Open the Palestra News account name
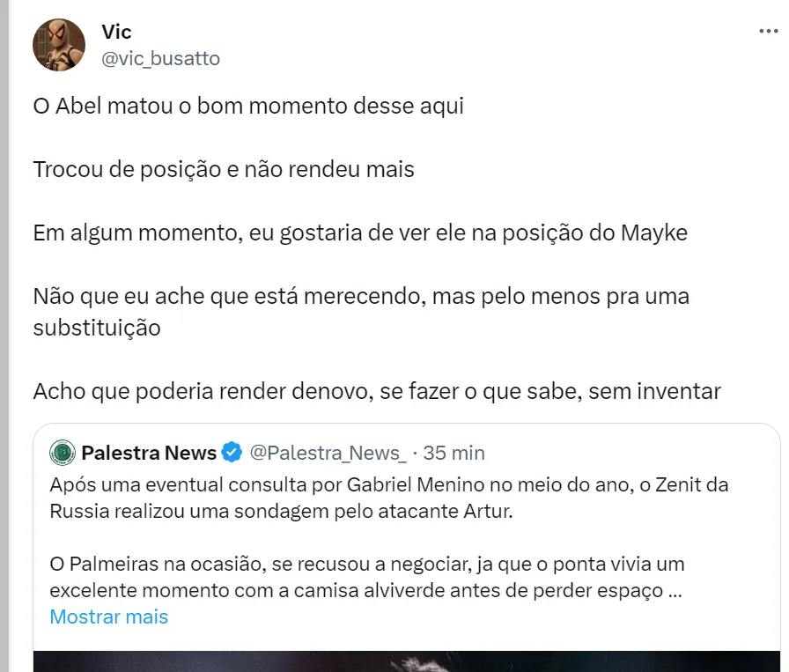The width and height of the screenshot is (789, 672). pyautogui.click(x=149, y=453)
